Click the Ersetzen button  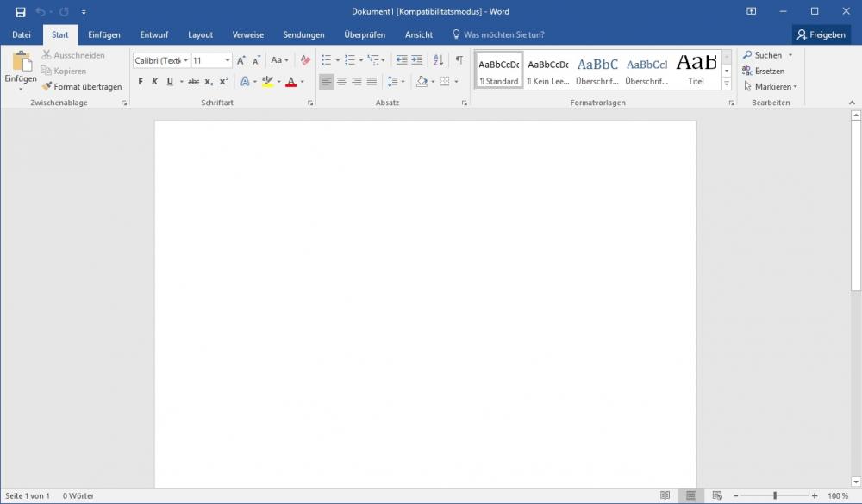[x=763, y=71]
